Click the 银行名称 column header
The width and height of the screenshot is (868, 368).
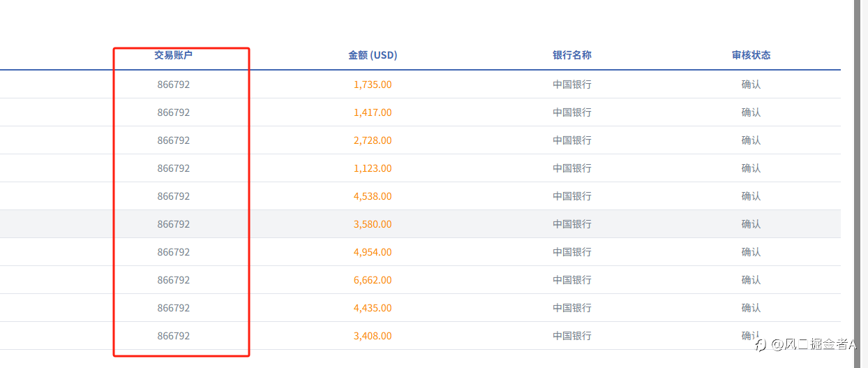(x=572, y=55)
